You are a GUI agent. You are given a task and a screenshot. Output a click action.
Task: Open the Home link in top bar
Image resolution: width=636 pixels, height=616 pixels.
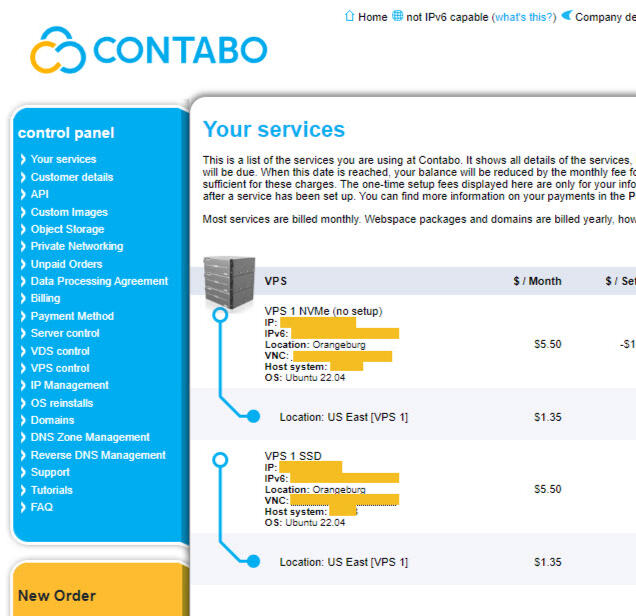(372, 17)
